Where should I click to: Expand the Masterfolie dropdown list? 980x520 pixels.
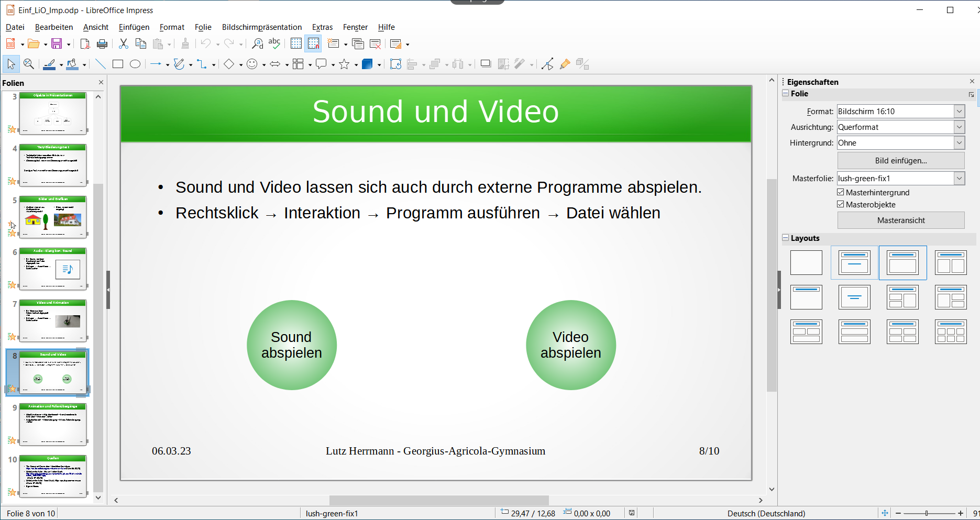pos(959,179)
